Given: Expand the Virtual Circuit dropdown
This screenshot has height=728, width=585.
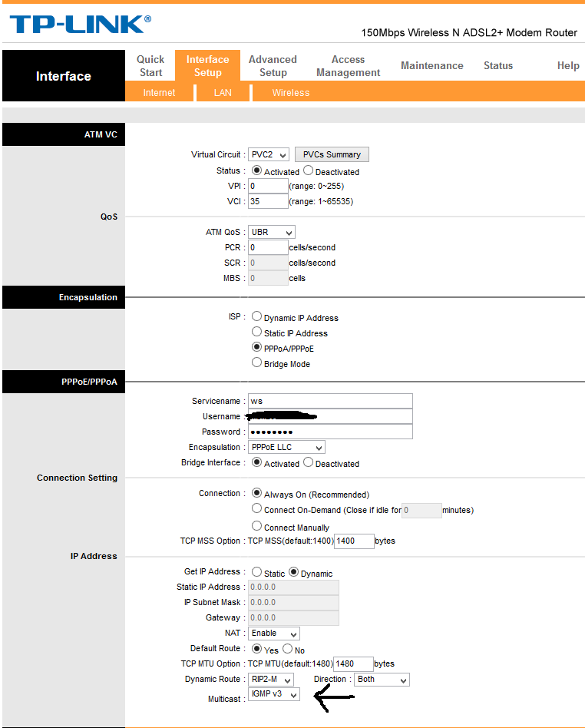Looking at the screenshot, I should (x=269, y=155).
